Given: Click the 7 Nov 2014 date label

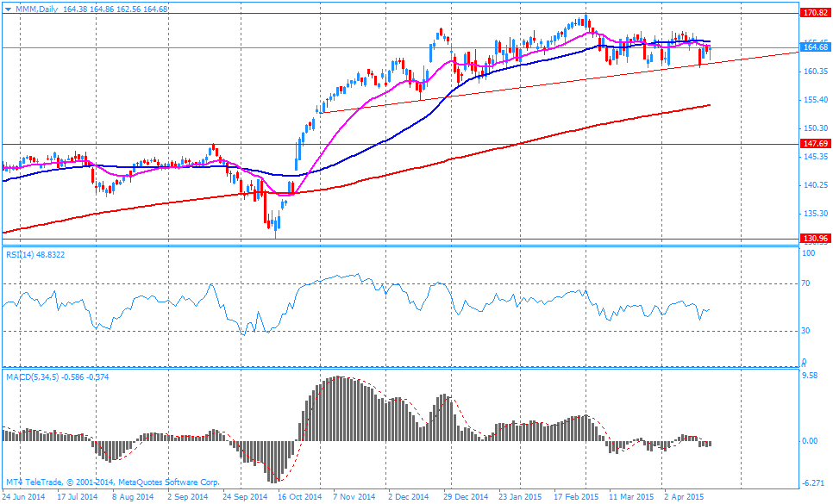Looking at the screenshot, I should (355, 497).
